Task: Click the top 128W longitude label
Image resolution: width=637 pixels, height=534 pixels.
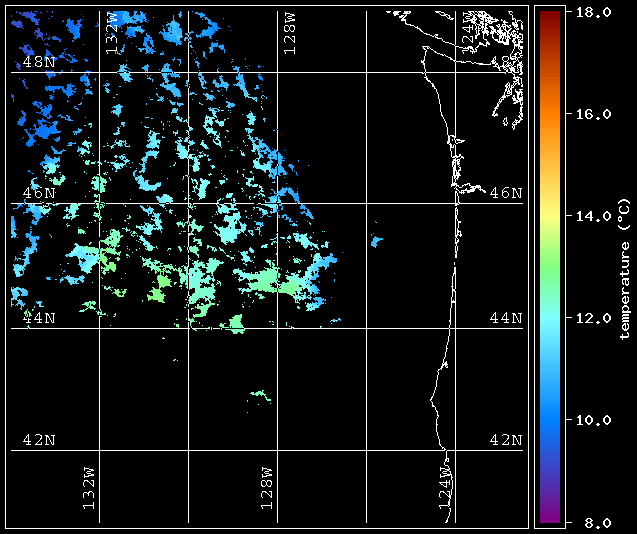Action: click(290, 33)
